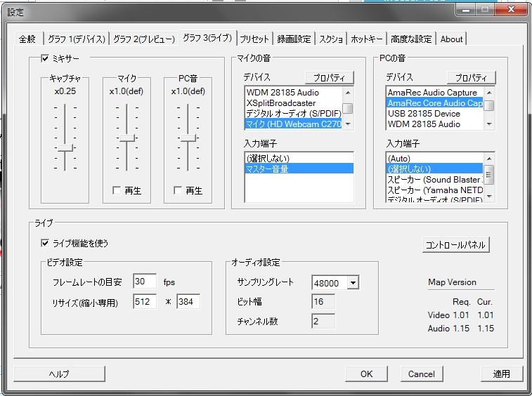Click up arrow in PC音 device list
The height and width of the screenshot is (396, 532).
tap(489, 93)
